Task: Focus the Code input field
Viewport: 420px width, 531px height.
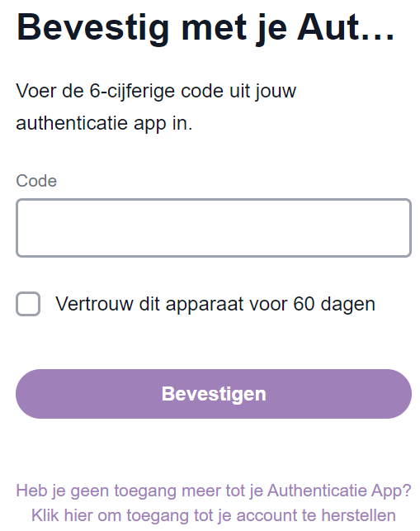Action: 214,228
